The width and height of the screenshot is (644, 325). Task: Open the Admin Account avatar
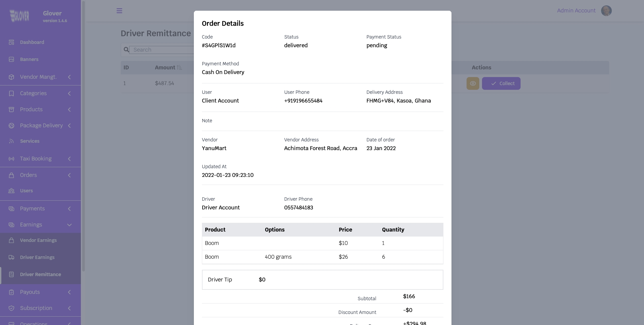[x=606, y=11]
